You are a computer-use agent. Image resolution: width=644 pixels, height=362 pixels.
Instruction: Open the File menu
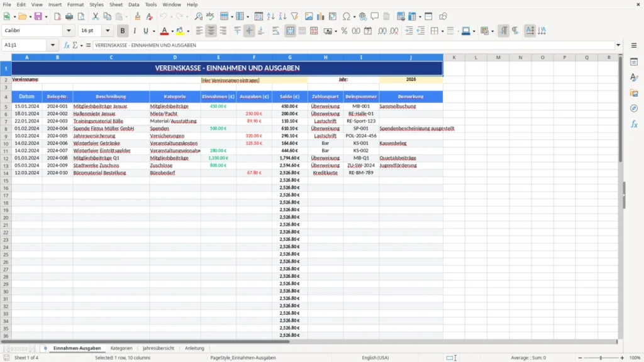[7, 4]
